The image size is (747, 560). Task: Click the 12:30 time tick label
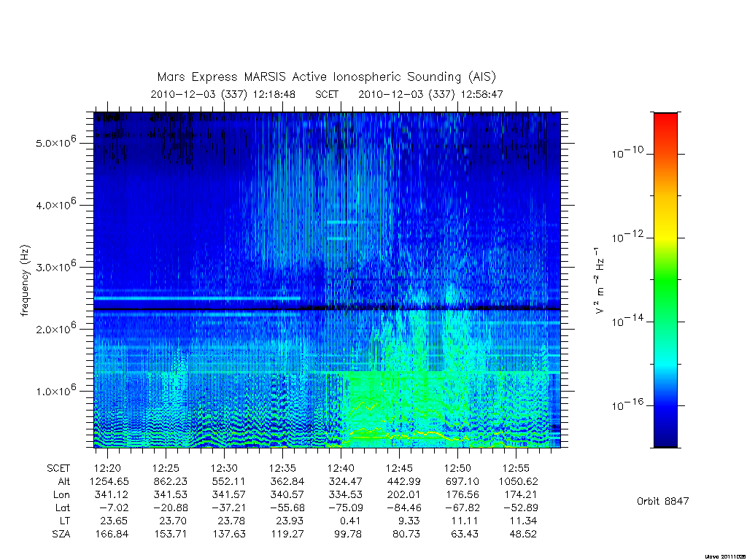click(224, 469)
